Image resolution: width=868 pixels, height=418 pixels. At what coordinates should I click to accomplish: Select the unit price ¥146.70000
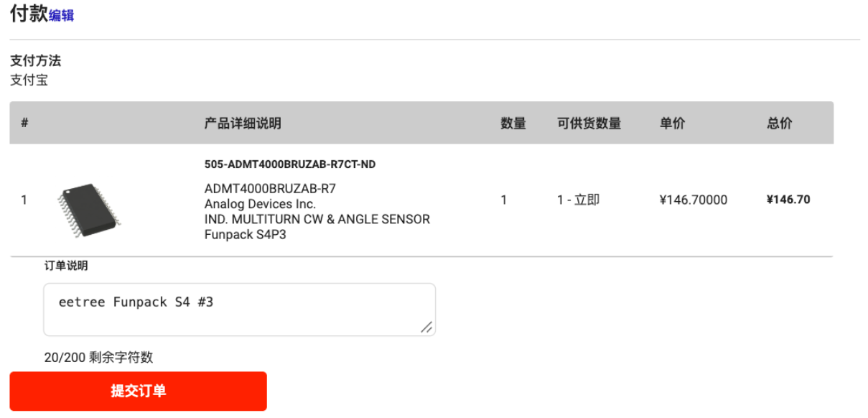coord(694,200)
